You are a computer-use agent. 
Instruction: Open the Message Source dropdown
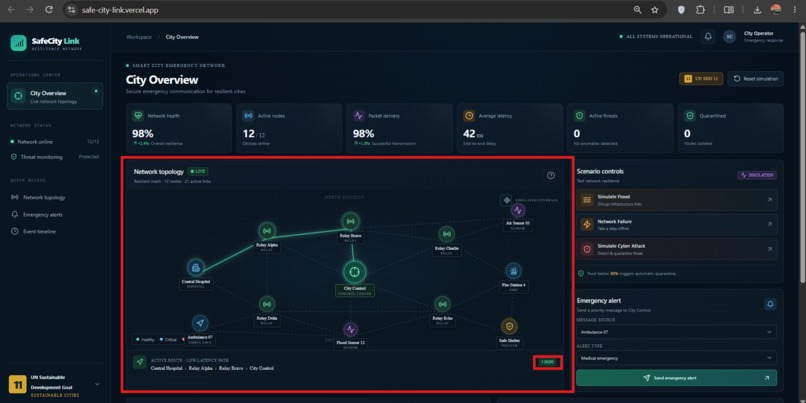676,332
